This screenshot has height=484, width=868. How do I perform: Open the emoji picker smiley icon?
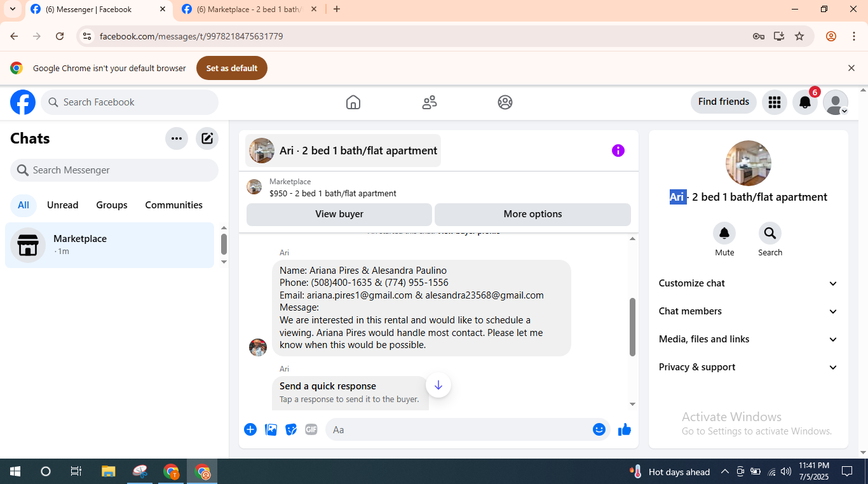599,430
